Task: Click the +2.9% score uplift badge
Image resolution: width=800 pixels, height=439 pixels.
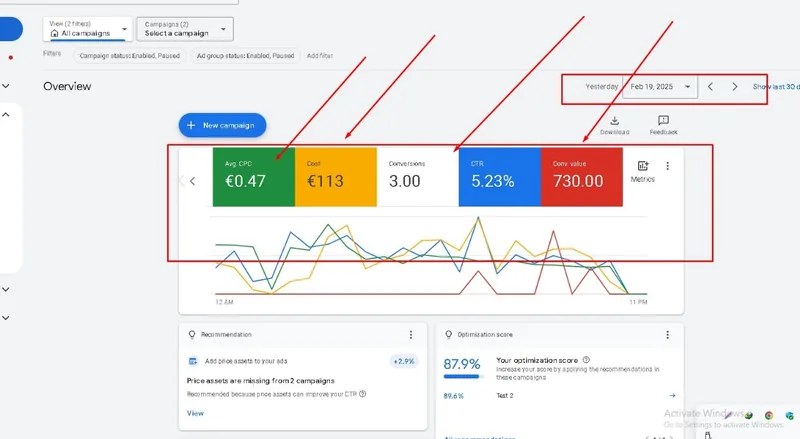Action: [404, 361]
